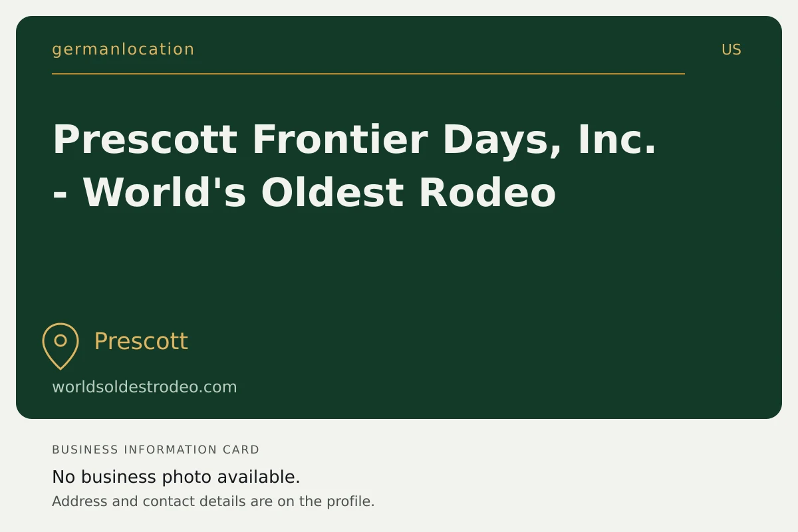Open the worldsoldestrodeo.com website link

[144, 387]
